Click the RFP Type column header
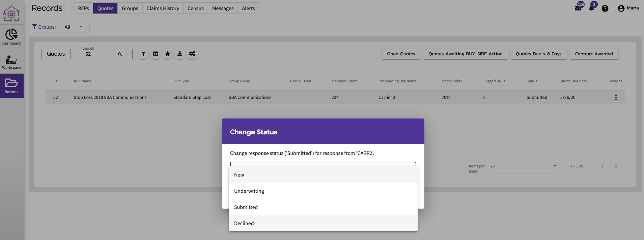 tap(181, 81)
